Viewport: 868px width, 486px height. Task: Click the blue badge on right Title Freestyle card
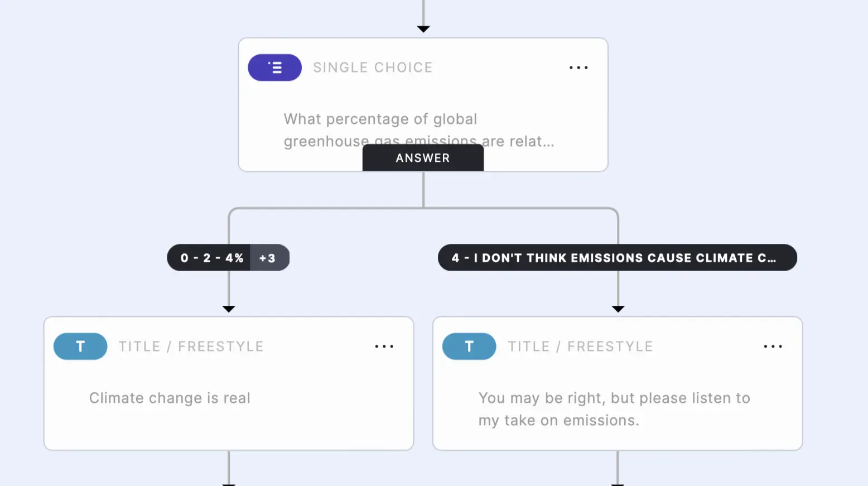[469, 346]
